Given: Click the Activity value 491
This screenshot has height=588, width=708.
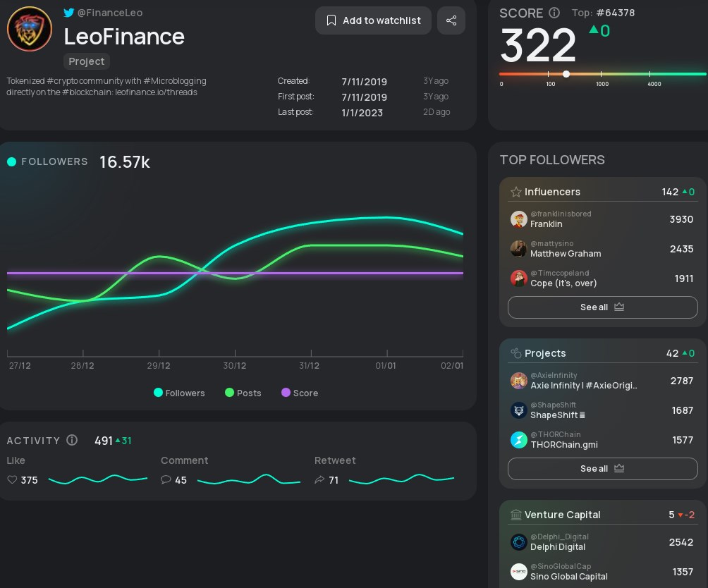Looking at the screenshot, I should (x=104, y=441).
